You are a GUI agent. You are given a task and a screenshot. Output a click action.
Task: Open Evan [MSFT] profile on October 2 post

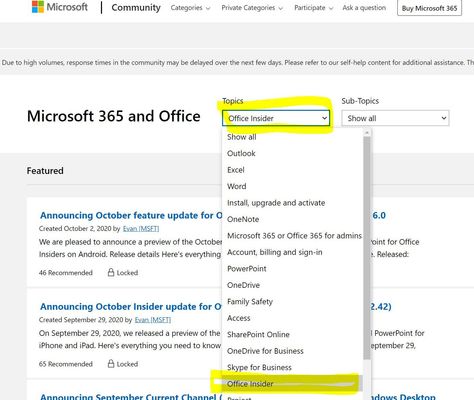pyautogui.click(x=141, y=229)
